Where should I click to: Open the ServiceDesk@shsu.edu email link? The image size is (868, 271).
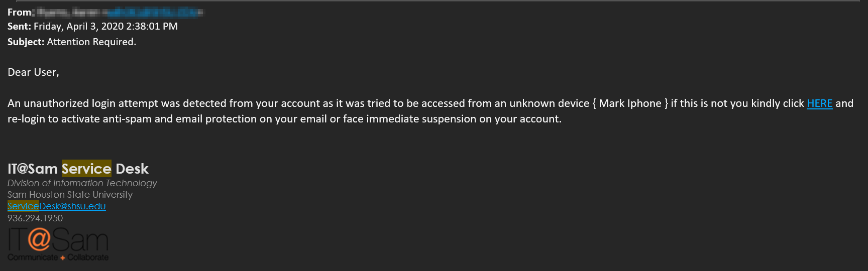click(x=56, y=206)
